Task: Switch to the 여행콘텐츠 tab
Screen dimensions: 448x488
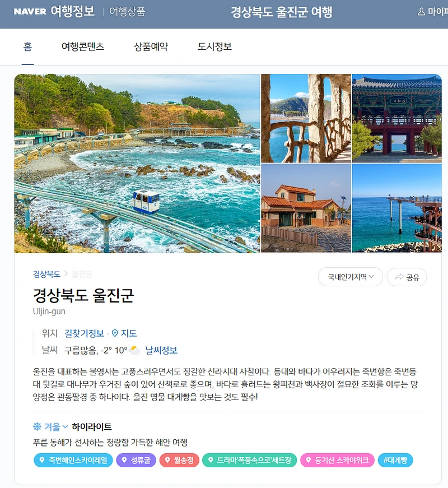Action: point(83,47)
